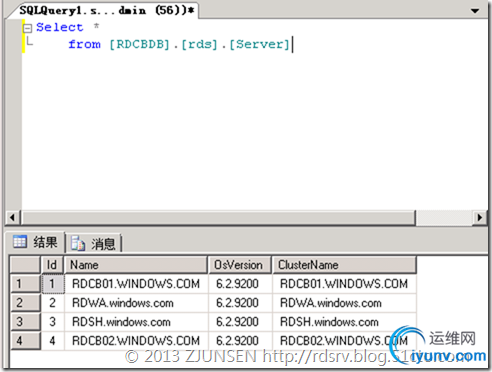The image size is (492, 372).
Task: Click ClusterName cell RDWA.windows.com
Action: point(344,303)
